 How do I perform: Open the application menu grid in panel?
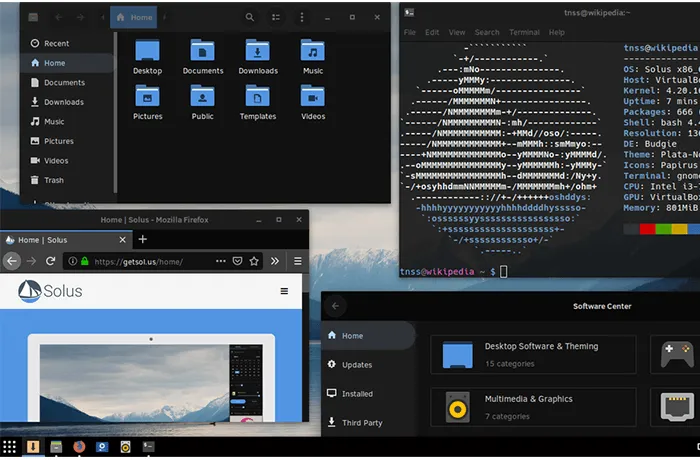(x=9, y=447)
